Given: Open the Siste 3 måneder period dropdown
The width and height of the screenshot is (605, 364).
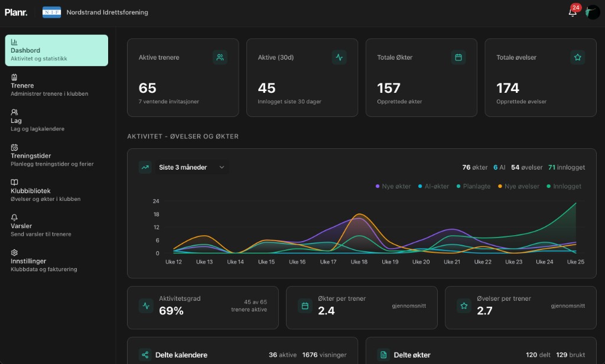Looking at the screenshot, I should click(x=192, y=167).
